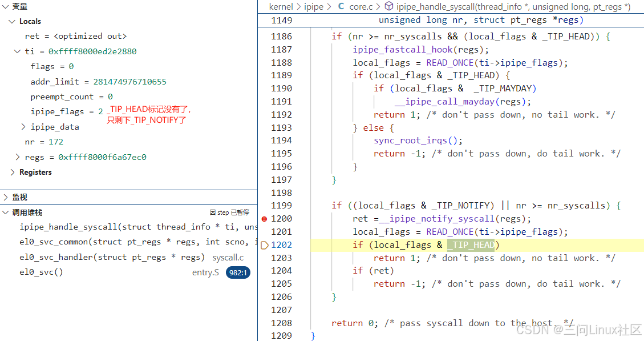Click current execution arrow at line 1202

pyautogui.click(x=265, y=245)
